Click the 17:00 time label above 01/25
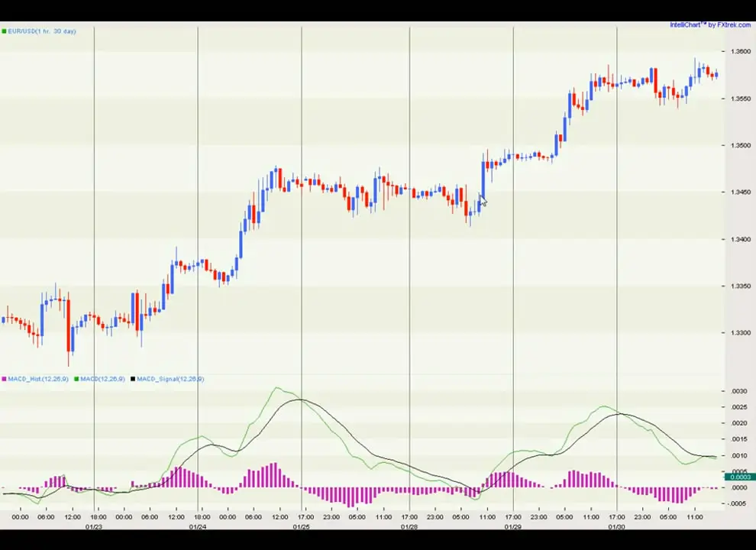Viewport: 756px width, 550px height. tap(305, 517)
